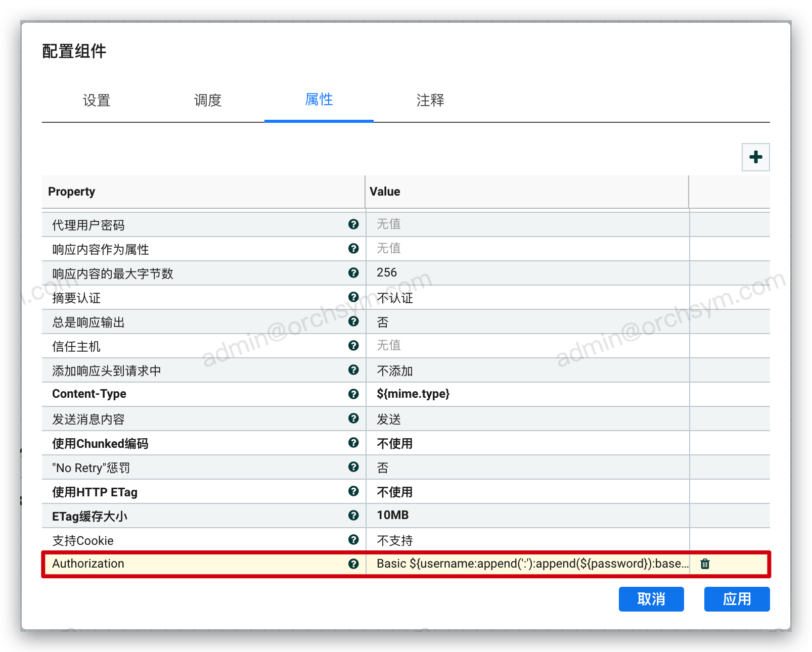Viewport: 812px width, 652px height.
Task: Show help for Authorization property
Action: click(x=353, y=564)
